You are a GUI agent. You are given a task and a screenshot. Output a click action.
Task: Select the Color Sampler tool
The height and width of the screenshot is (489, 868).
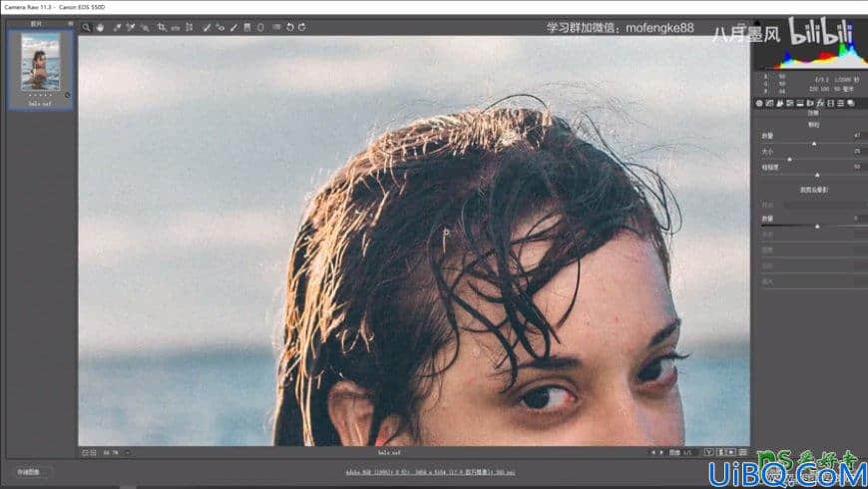click(131, 27)
